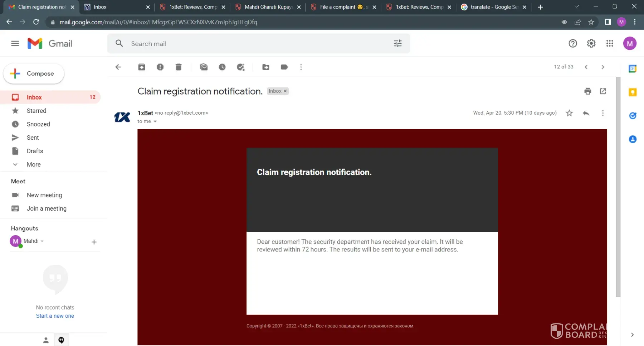Switch to the File a complaint tab
644x346 pixels.
343,7
